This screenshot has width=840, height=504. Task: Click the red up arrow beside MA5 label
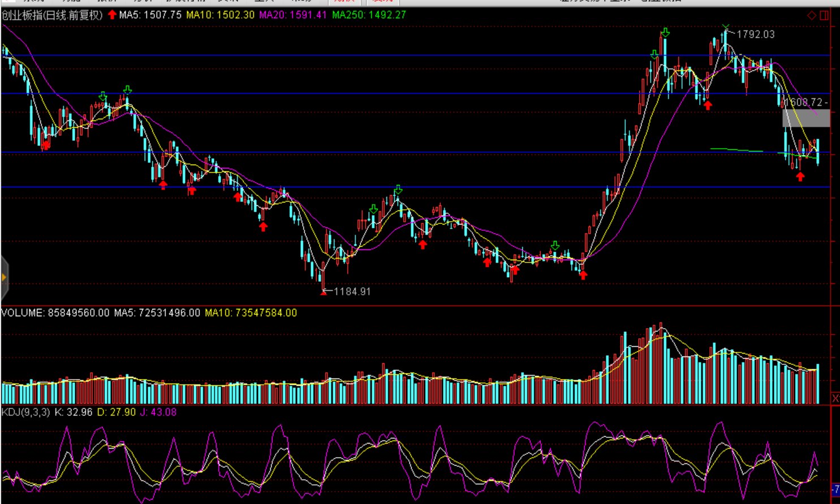coord(112,15)
